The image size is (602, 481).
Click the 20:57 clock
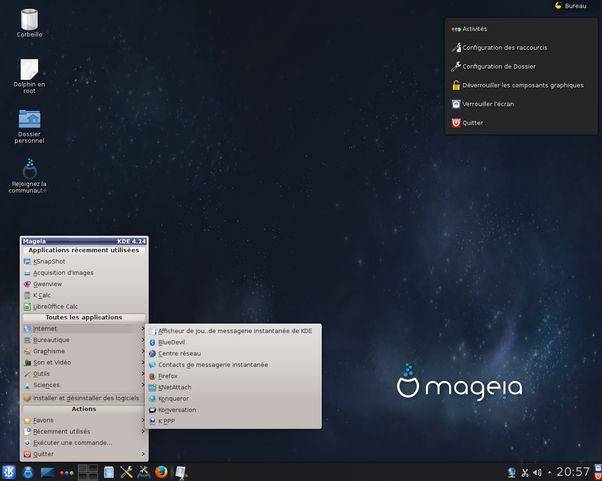pyautogui.click(x=573, y=472)
